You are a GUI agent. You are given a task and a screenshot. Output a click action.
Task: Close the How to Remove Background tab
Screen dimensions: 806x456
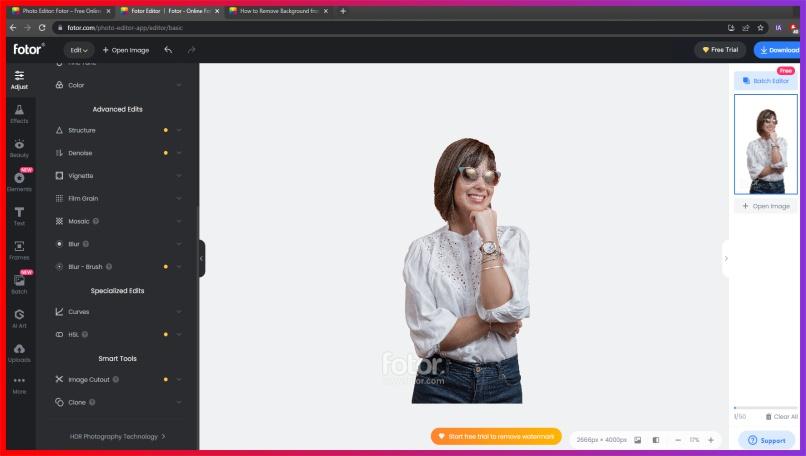click(326, 11)
